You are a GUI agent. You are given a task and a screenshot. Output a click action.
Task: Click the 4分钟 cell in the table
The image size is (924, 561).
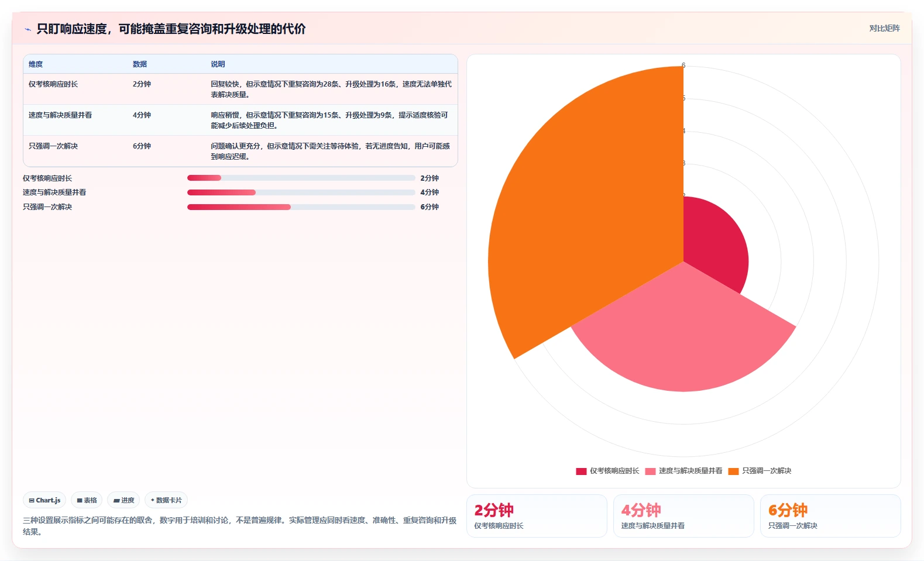click(142, 115)
